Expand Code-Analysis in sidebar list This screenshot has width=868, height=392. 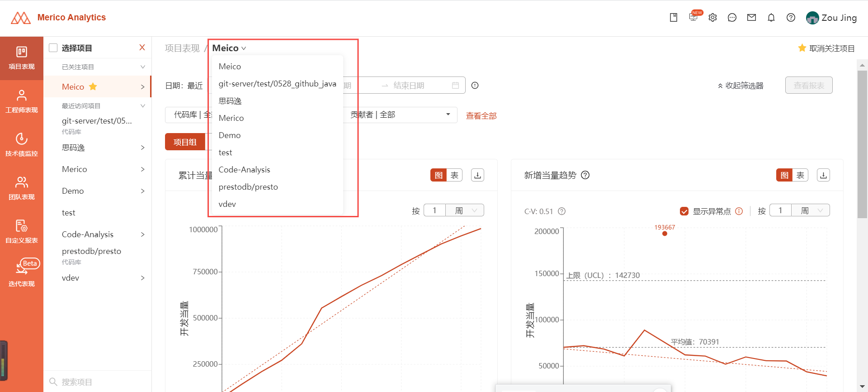(143, 234)
